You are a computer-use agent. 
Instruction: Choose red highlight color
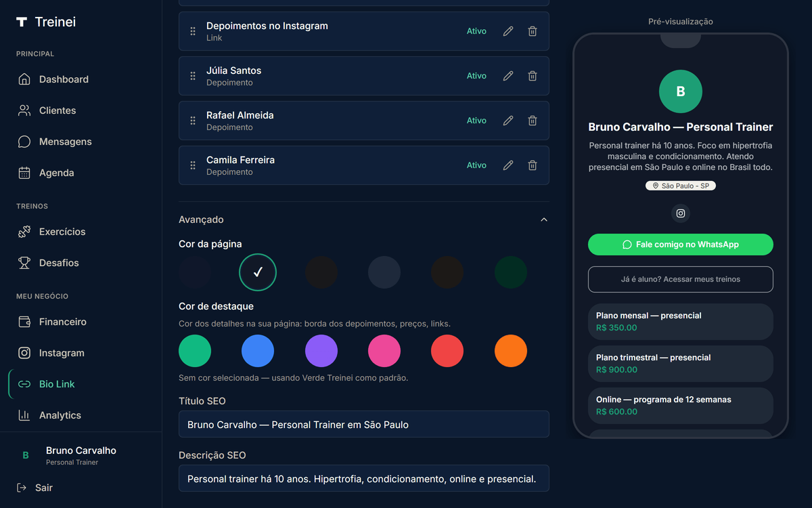[x=447, y=351]
